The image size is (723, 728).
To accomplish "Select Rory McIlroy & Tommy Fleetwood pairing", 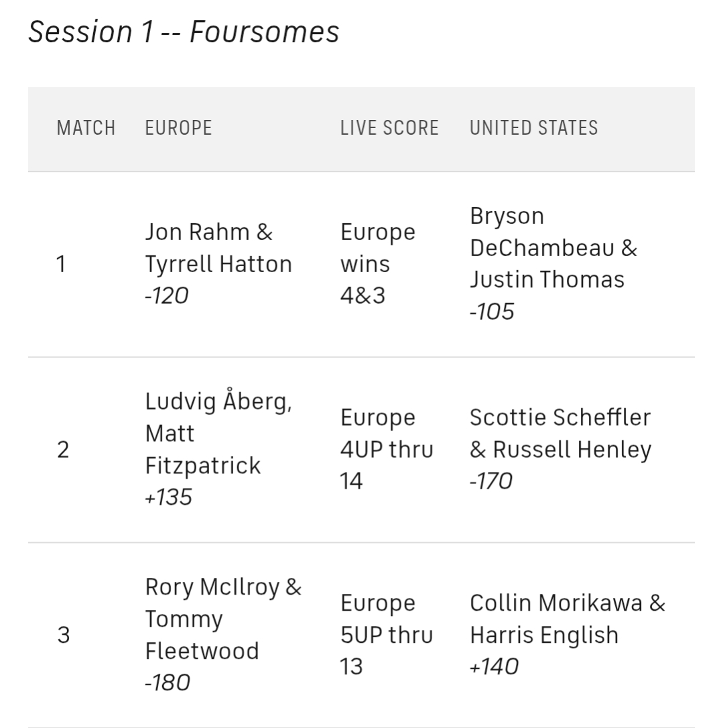I will 223,619.
